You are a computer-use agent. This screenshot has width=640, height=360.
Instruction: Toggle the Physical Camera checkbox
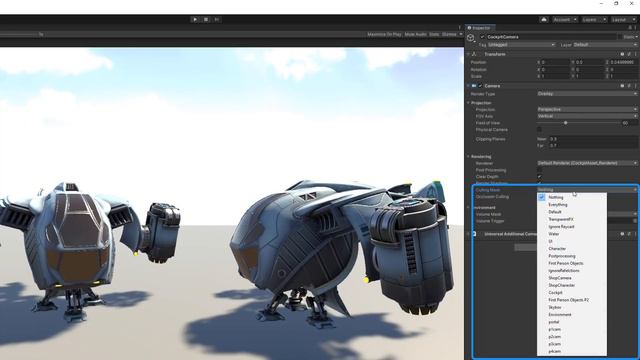539,129
